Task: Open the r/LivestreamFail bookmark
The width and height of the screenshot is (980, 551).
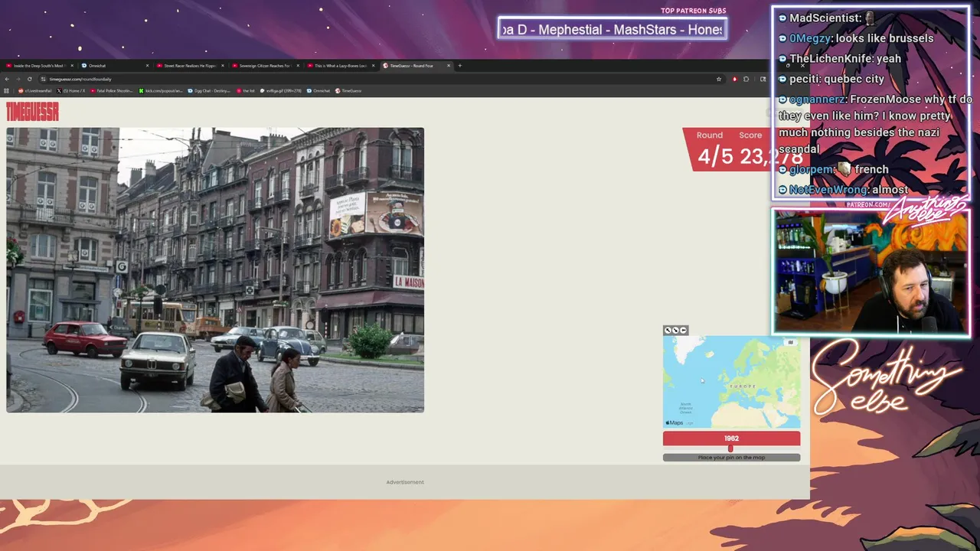Action: (35, 91)
